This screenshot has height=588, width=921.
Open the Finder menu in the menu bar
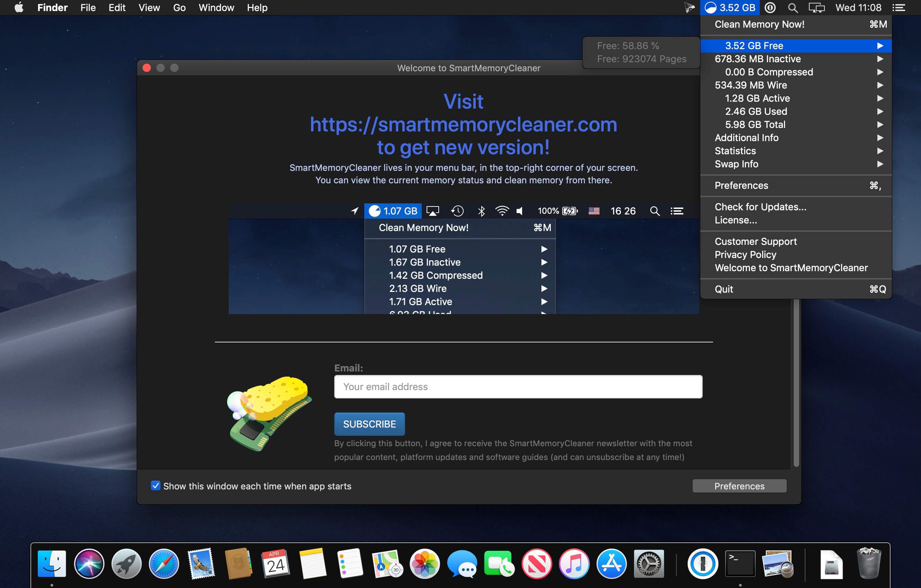point(52,8)
